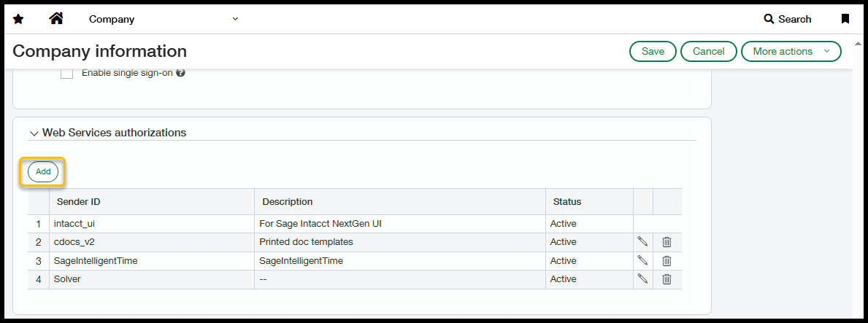
Task: Click the star favorites icon
Action: 18,19
